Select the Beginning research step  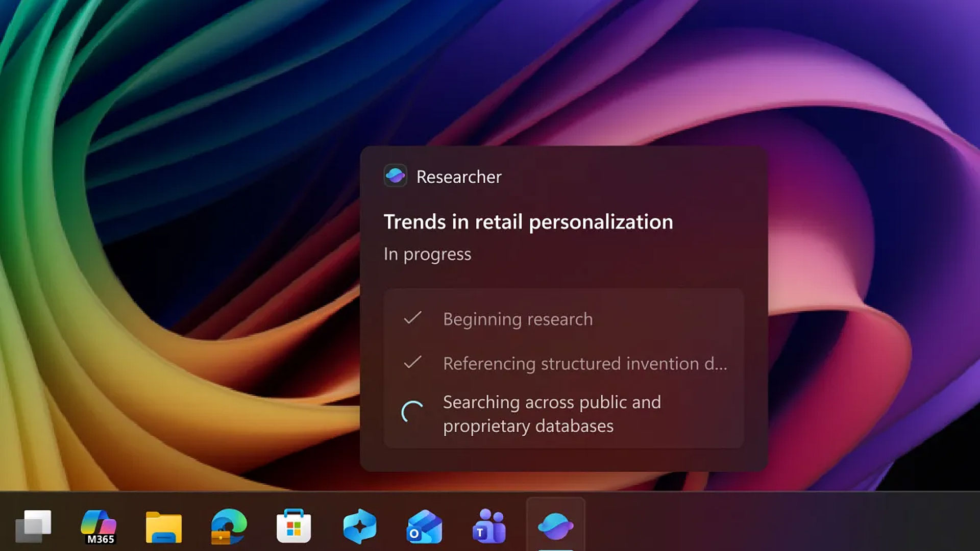(518, 319)
